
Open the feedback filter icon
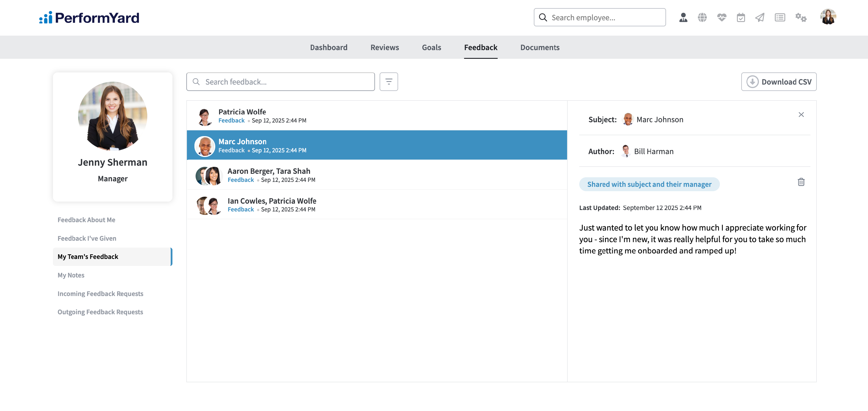[389, 82]
